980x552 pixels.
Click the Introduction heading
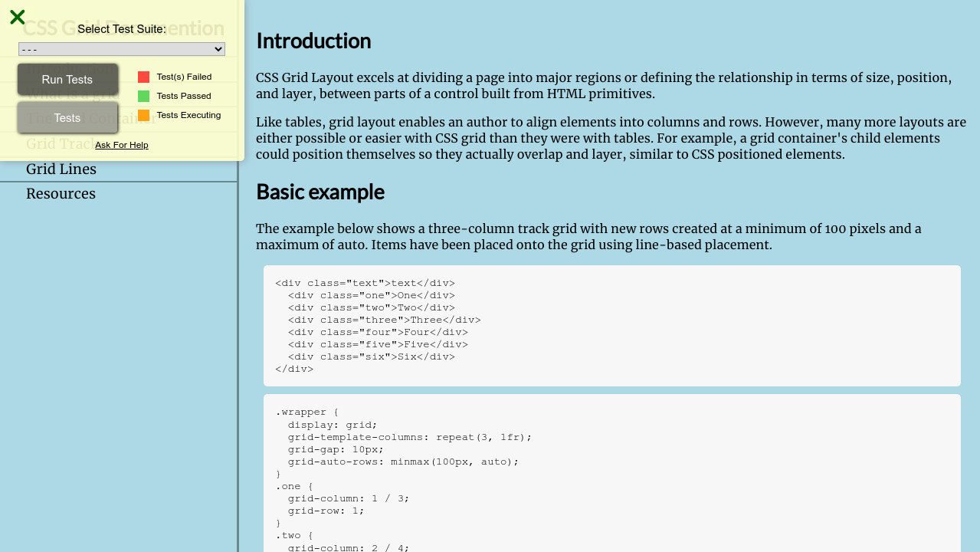pos(313,41)
